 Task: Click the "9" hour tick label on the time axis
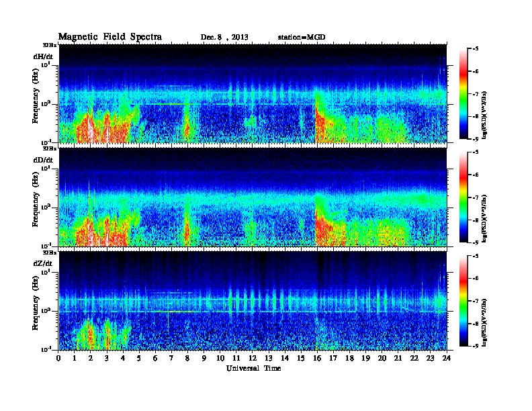click(x=204, y=358)
